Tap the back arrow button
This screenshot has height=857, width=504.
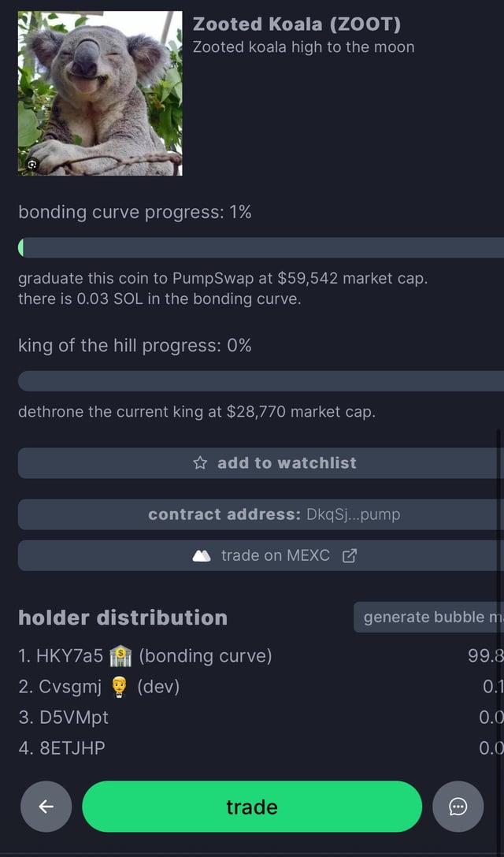pos(46,807)
